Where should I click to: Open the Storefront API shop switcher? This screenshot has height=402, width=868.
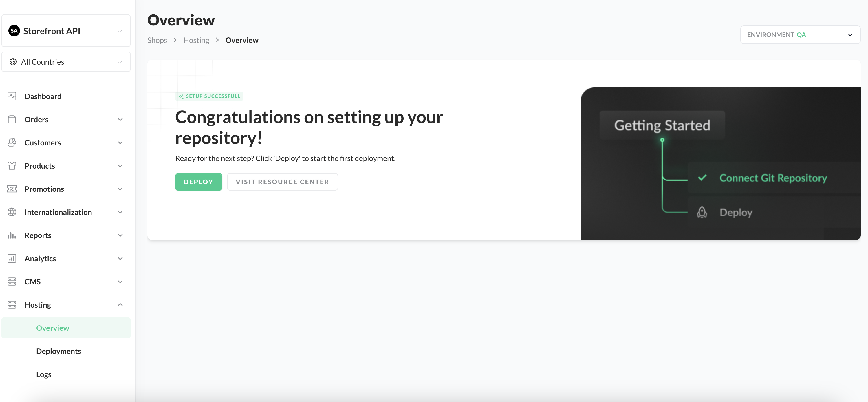(66, 31)
